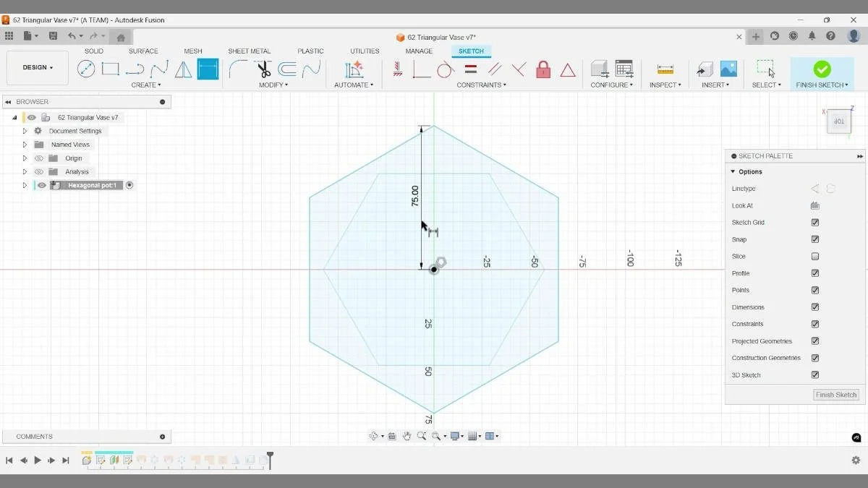
Task: Activate the Sketch Dimension tool
Action: pyautogui.click(x=208, y=69)
